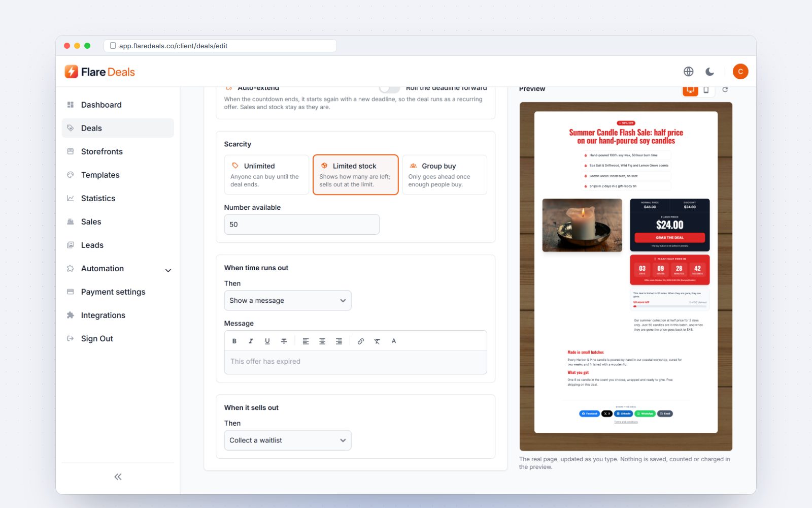
Task: Insert a link in the message editor
Action: pos(361,341)
